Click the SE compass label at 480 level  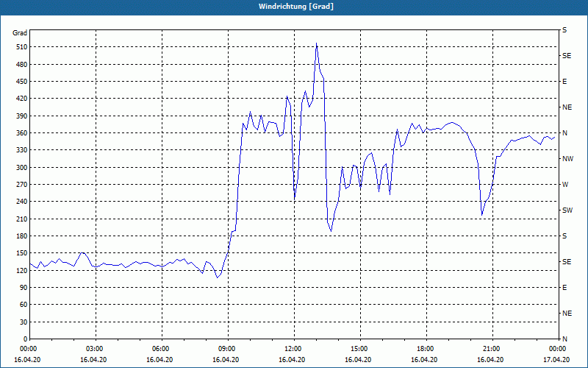click(x=567, y=56)
